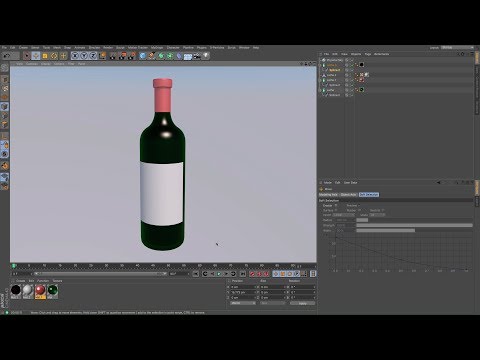
Task: Switch to Points mode
Action: click(x=5, y=106)
